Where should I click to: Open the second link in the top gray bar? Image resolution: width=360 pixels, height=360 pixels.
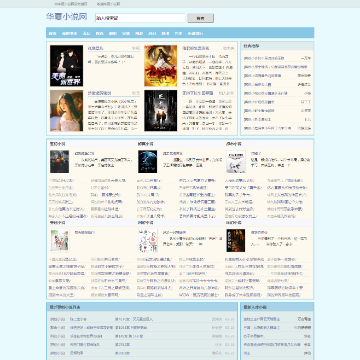(108, 4)
